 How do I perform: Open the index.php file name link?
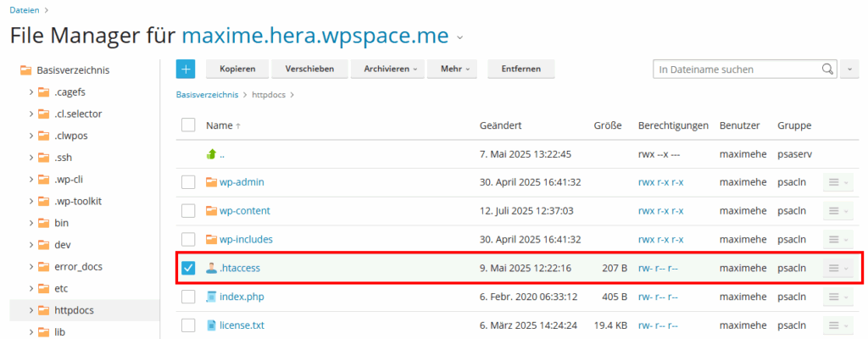coord(242,297)
